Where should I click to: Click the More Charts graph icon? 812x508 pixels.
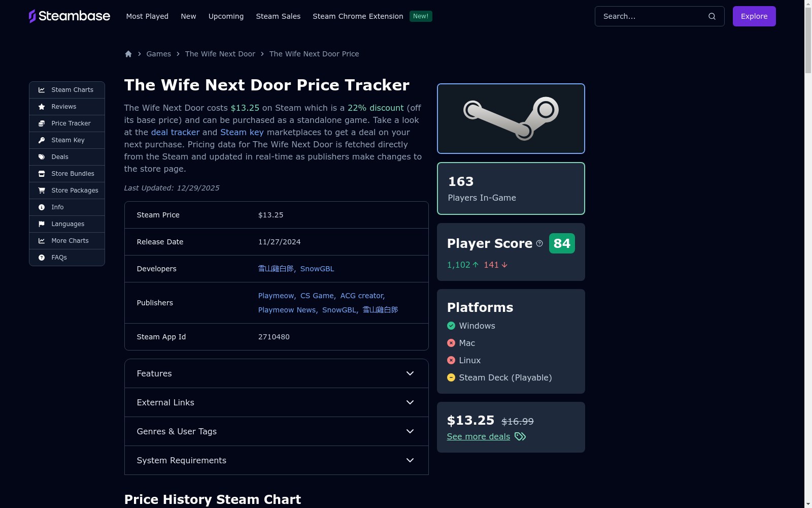coord(42,241)
